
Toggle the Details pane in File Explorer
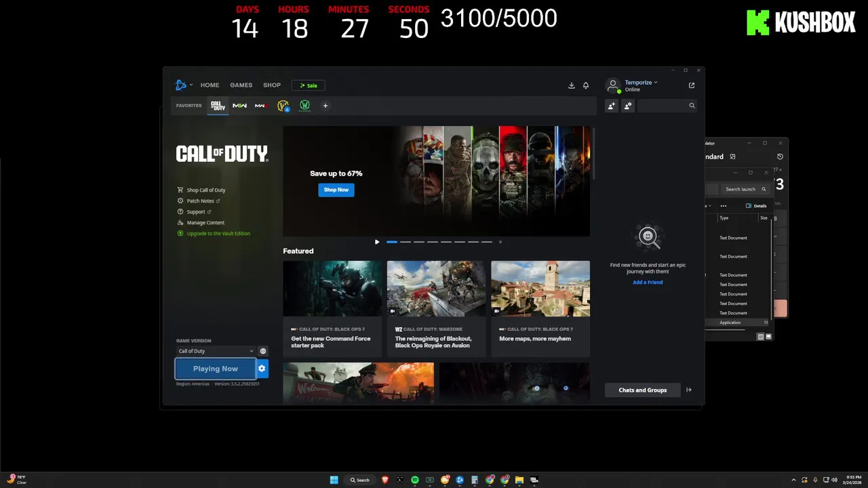pyautogui.click(x=755, y=206)
